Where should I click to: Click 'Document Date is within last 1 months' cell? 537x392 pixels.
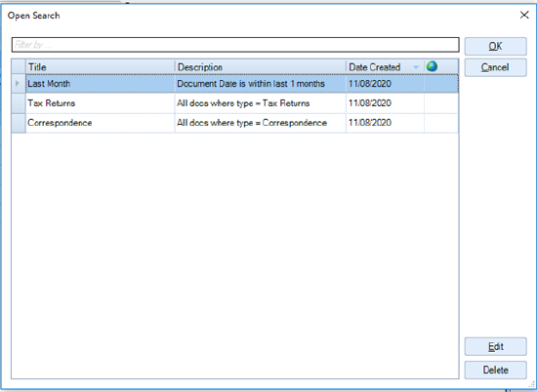[x=261, y=84]
